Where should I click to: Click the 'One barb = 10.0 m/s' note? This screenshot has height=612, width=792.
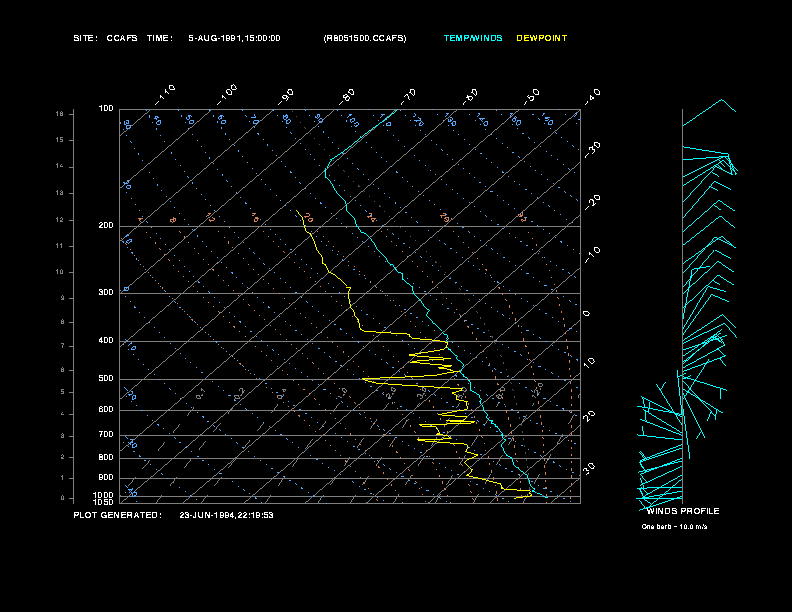click(x=674, y=527)
